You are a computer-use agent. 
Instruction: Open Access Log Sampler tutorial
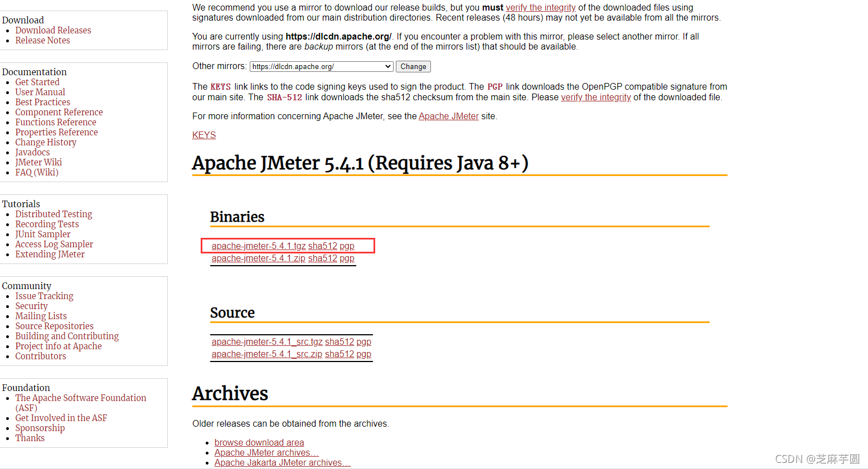point(54,244)
